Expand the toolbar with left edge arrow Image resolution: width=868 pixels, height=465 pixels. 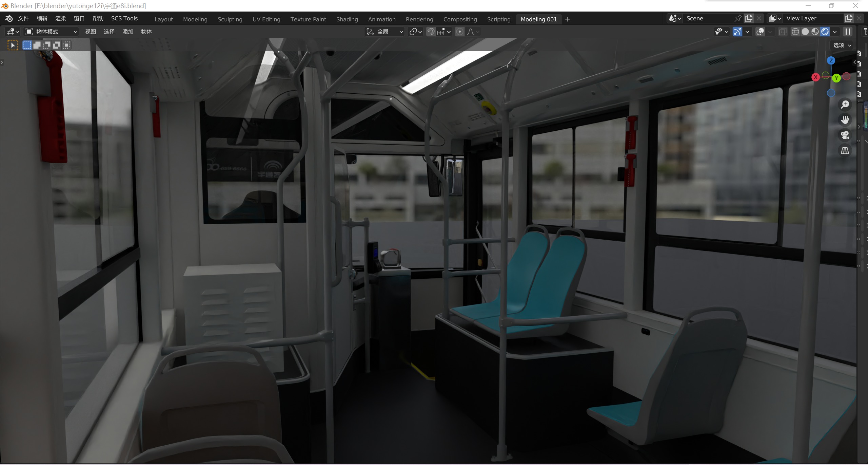click(x=2, y=62)
